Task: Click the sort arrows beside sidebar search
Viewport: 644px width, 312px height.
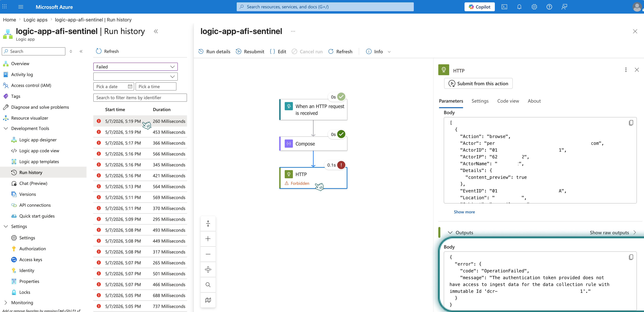Action: 71,51
